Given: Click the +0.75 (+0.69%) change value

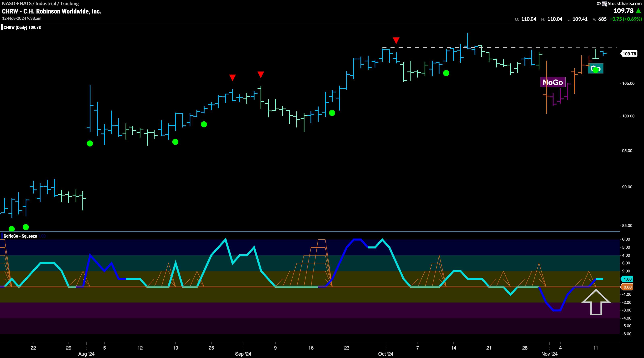Looking at the screenshot, I should pos(626,19).
